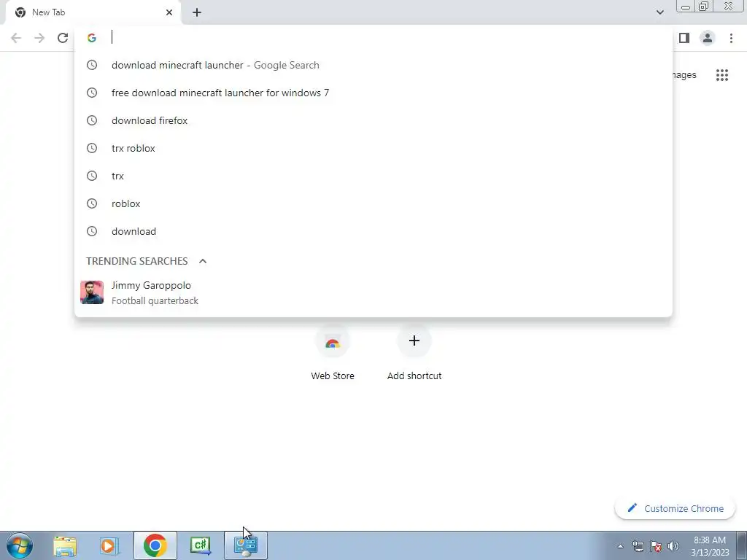Click the Google G icon in address bar
Image resolution: width=747 pixels, height=560 pixels.
coord(92,38)
